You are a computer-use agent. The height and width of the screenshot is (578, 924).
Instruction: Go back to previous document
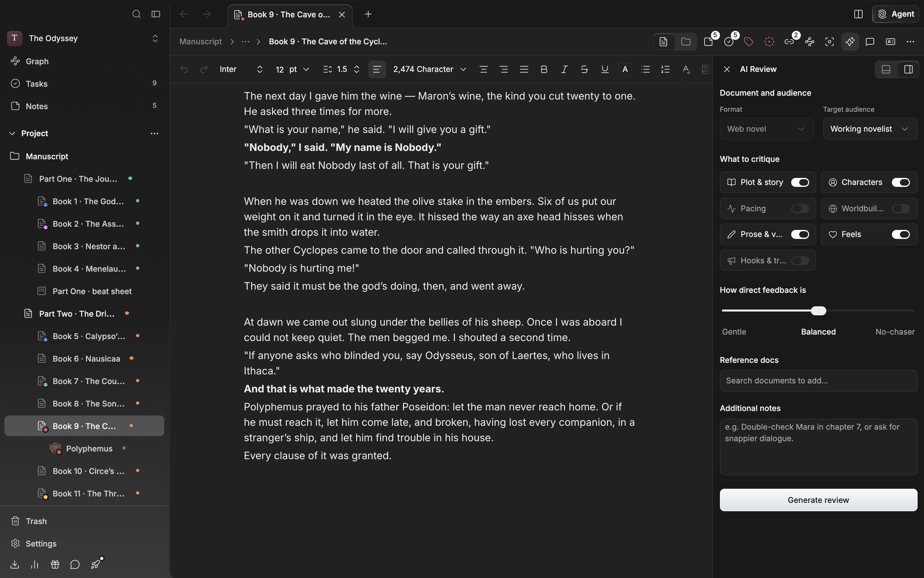[184, 14]
